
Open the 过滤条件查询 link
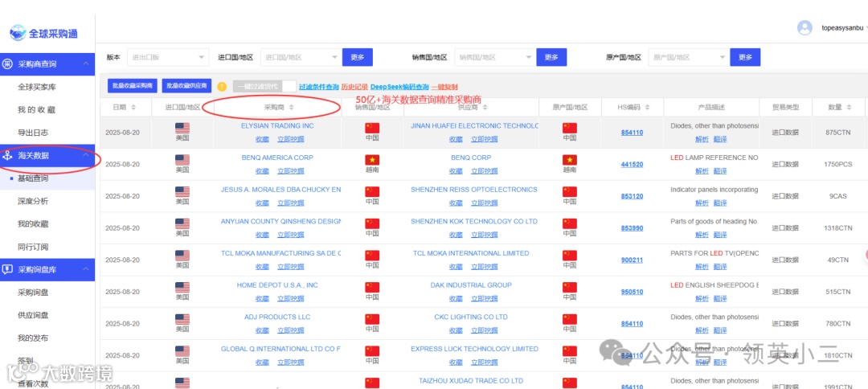[x=319, y=87]
